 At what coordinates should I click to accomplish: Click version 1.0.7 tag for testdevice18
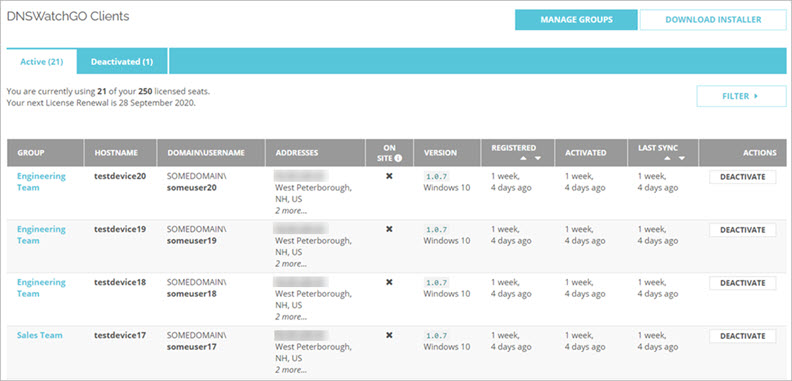coord(436,282)
